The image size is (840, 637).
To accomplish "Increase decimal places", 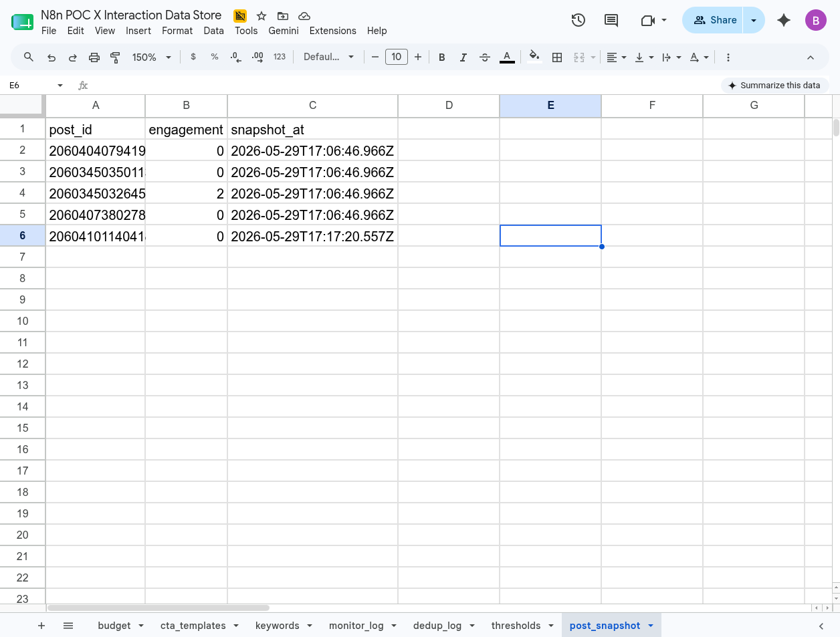I will pyautogui.click(x=257, y=57).
